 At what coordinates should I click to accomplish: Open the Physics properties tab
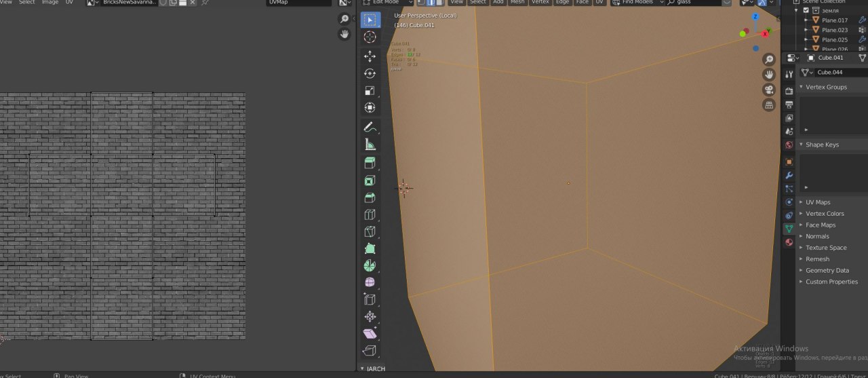point(789,202)
